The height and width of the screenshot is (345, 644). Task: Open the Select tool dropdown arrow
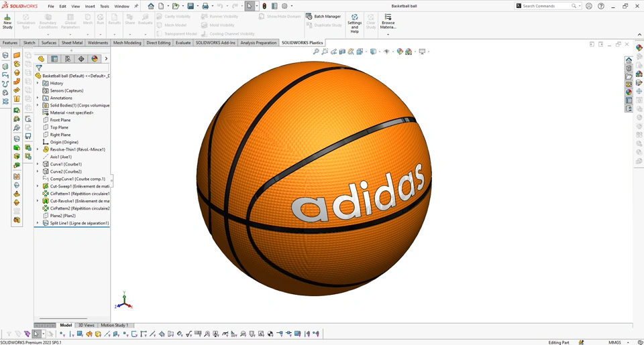tap(257, 6)
